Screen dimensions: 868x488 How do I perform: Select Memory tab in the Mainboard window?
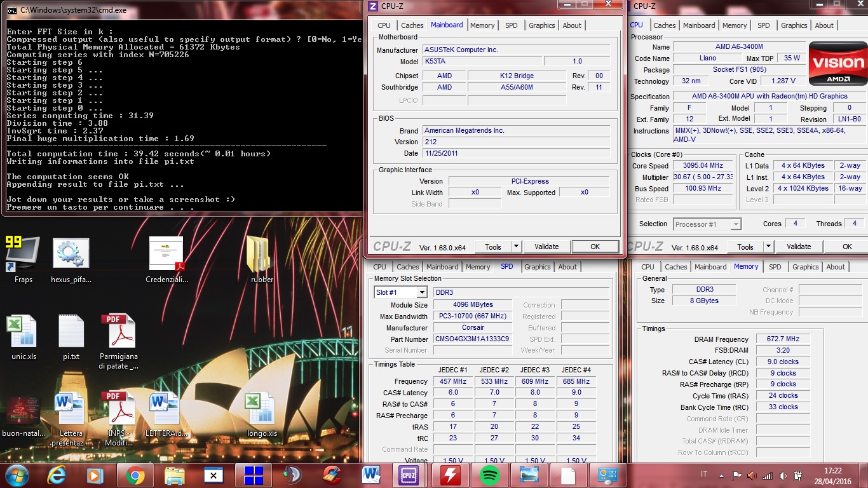(482, 25)
